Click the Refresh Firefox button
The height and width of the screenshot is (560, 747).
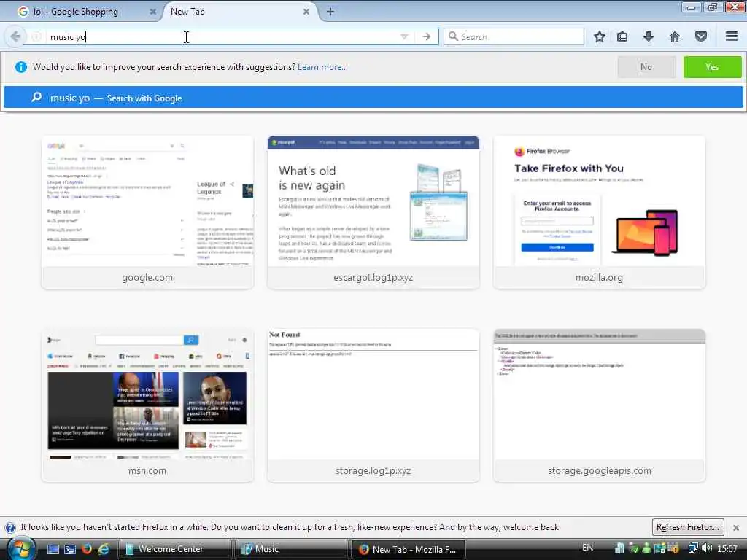click(x=688, y=527)
